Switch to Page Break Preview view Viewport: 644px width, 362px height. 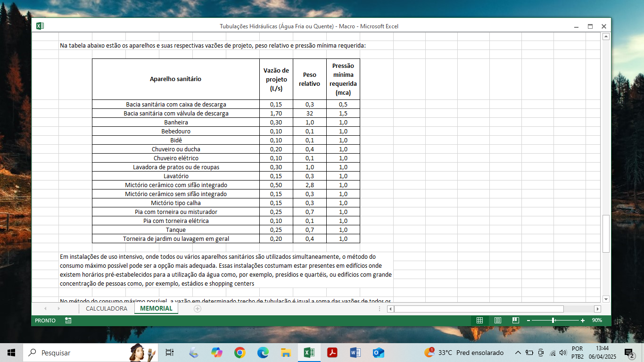click(x=516, y=320)
